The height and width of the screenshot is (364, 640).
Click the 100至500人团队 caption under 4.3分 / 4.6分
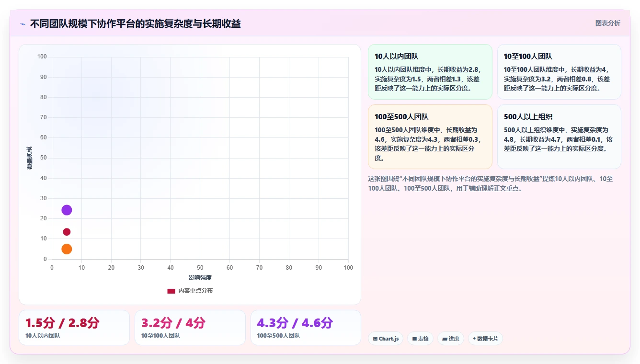point(278,336)
